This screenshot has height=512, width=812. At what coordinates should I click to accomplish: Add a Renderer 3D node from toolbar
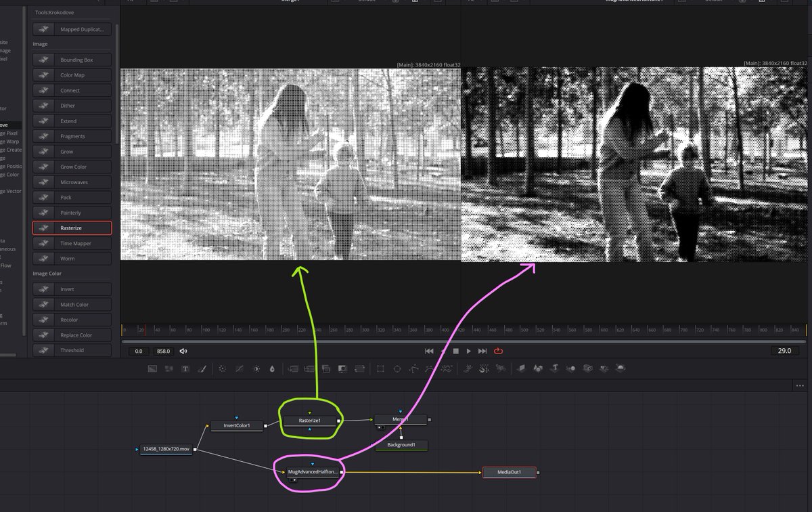[x=619, y=368]
